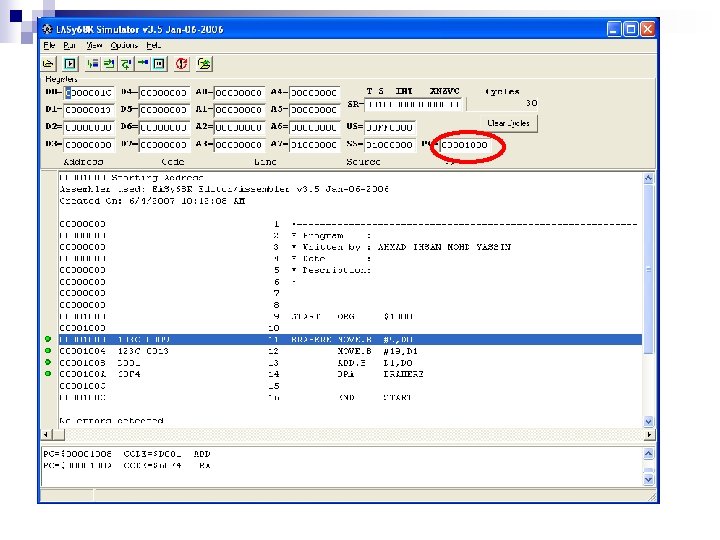The width and height of the screenshot is (720, 540).
Task: Click into the A0 register field
Action: pyautogui.click(x=239, y=93)
